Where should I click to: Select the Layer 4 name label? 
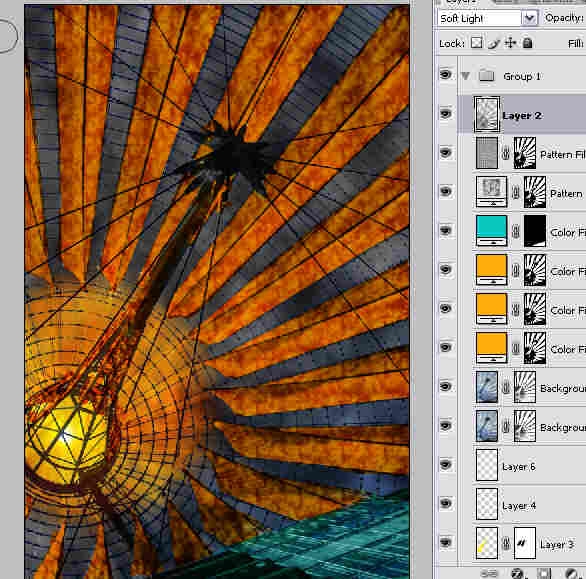pyautogui.click(x=519, y=506)
